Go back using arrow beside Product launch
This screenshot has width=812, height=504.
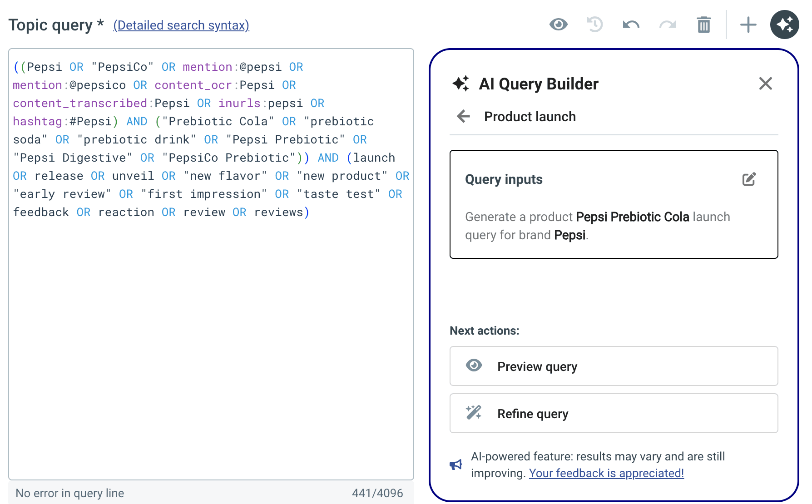point(463,117)
